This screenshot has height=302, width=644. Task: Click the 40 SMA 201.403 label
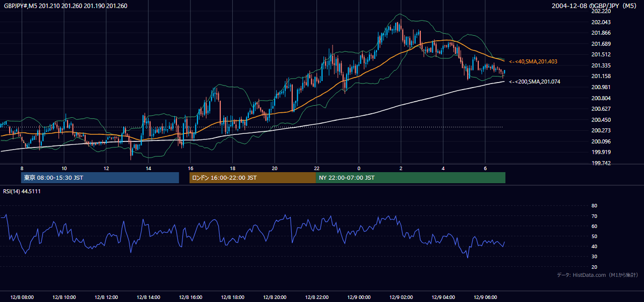click(x=533, y=61)
